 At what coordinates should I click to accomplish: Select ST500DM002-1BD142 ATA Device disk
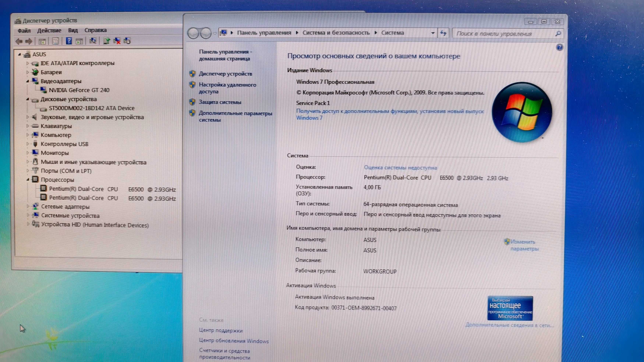pos(91,108)
